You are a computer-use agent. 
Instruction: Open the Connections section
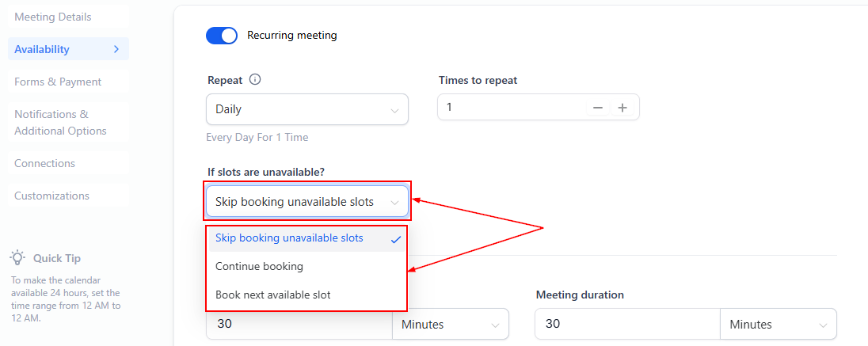(x=44, y=163)
